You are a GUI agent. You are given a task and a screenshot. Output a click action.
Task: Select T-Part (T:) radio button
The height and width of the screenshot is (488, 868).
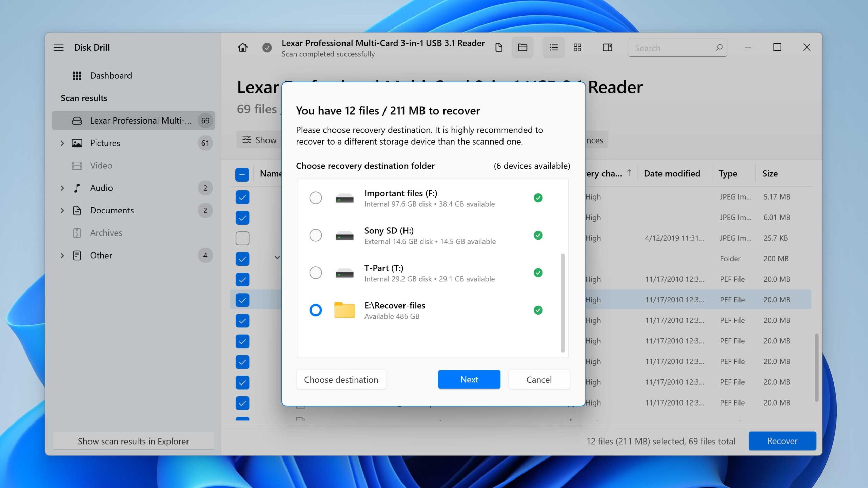pyautogui.click(x=316, y=273)
